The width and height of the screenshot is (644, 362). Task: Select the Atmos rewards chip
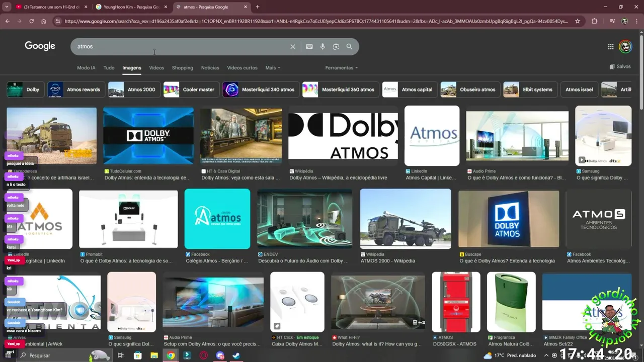tap(76, 89)
